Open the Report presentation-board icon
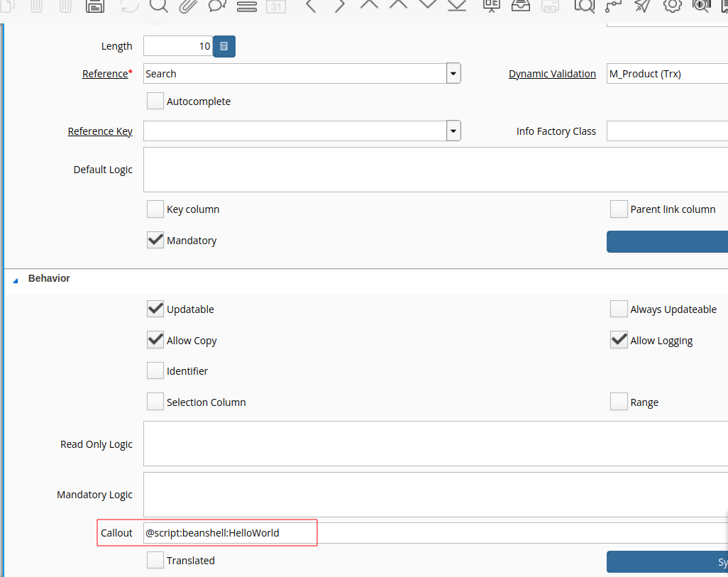 pyautogui.click(x=491, y=6)
